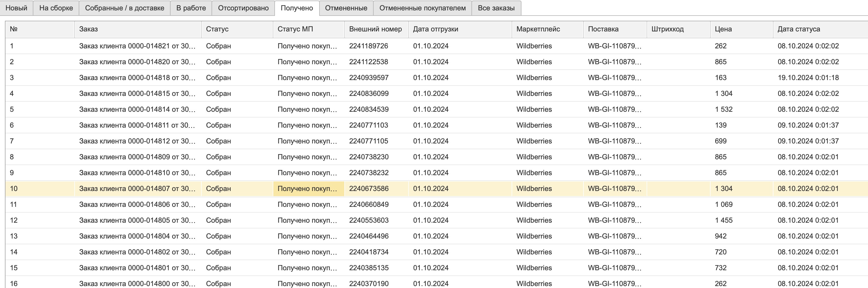Open the Отмененные покупателем tab
Screen dimensions: 868x288
423,8
